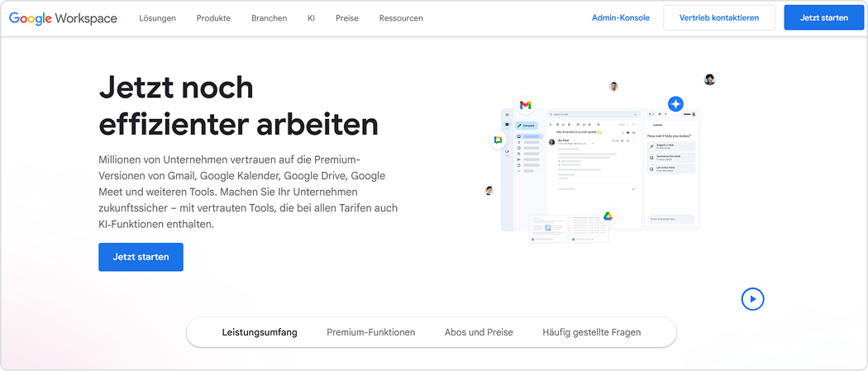Click the blue Gemini sparkle icon
Image resolution: width=868 pixels, height=371 pixels.
pos(675,103)
